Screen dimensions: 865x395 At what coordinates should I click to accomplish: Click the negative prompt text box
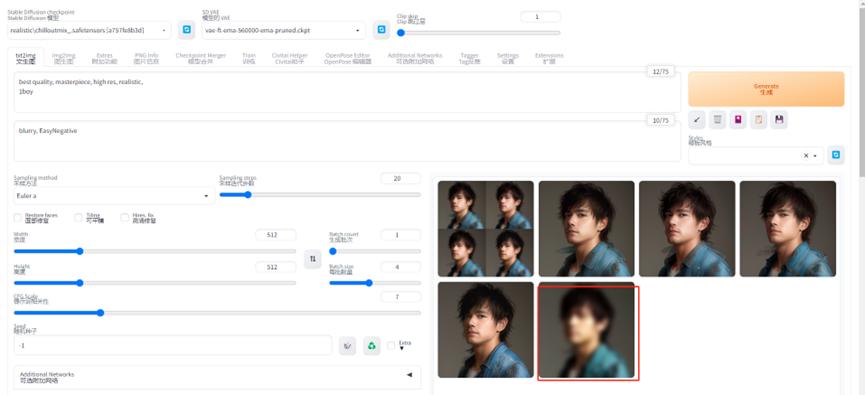pyautogui.click(x=347, y=141)
